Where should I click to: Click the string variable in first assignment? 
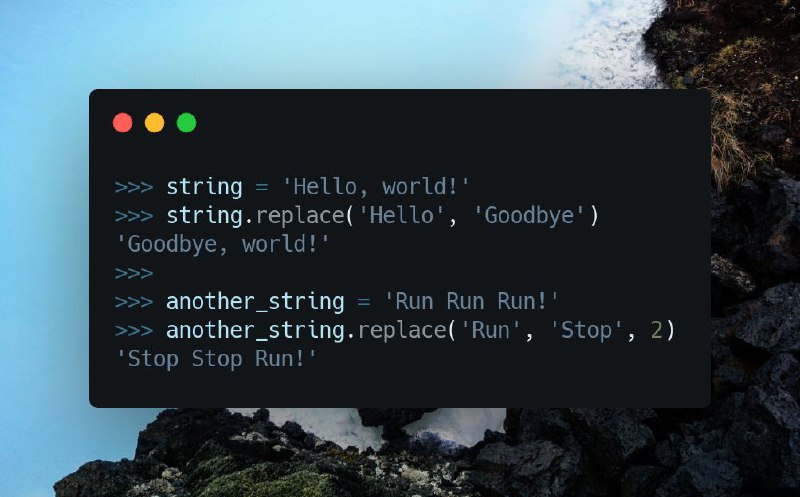[x=204, y=187]
